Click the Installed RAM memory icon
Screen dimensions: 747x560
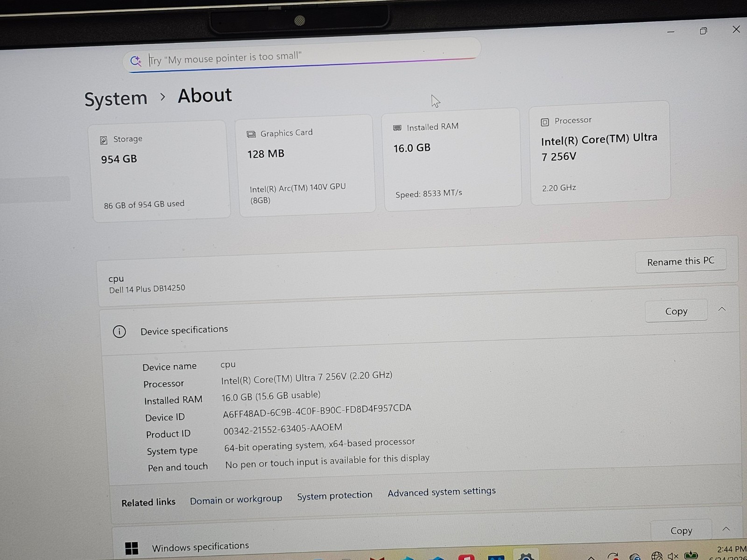click(x=397, y=128)
